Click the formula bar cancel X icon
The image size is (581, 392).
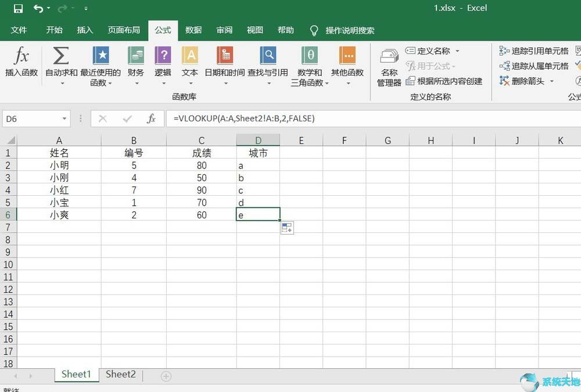(103, 118)
